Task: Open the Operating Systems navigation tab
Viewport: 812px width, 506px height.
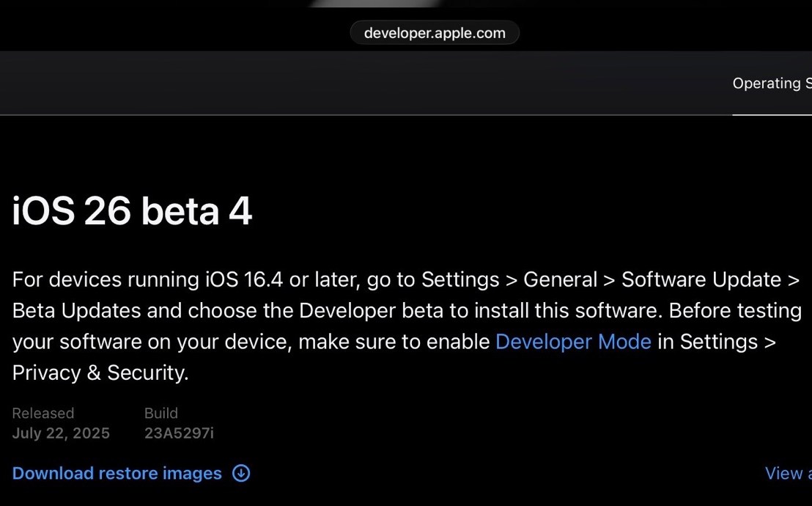Action: [772, 83]
